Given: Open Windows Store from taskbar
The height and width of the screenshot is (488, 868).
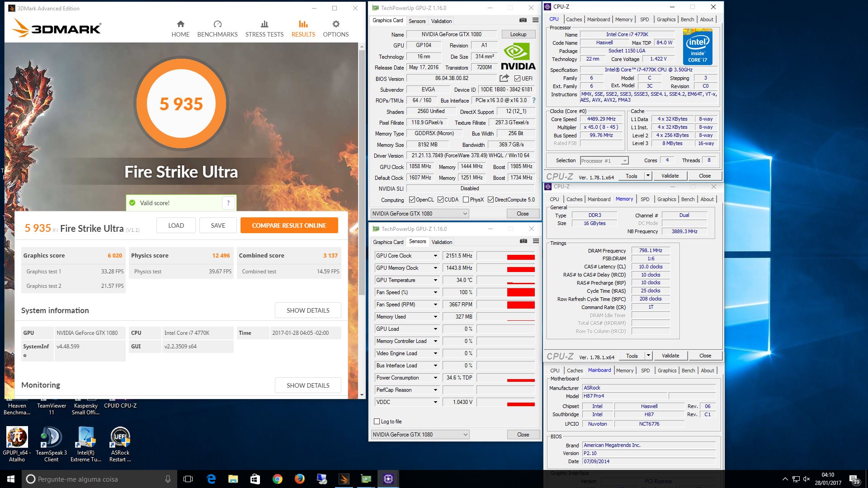Looking at the screenshot, I should coord(255,479).
